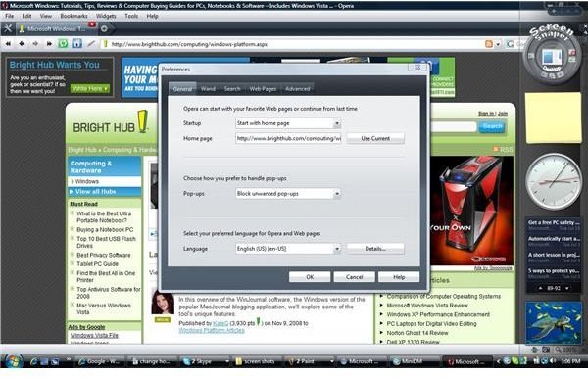Image resolution: width=588 pixels, height=378 pixels.
Task: Open Internet Explorer quick launch icon
Action: 34,361
